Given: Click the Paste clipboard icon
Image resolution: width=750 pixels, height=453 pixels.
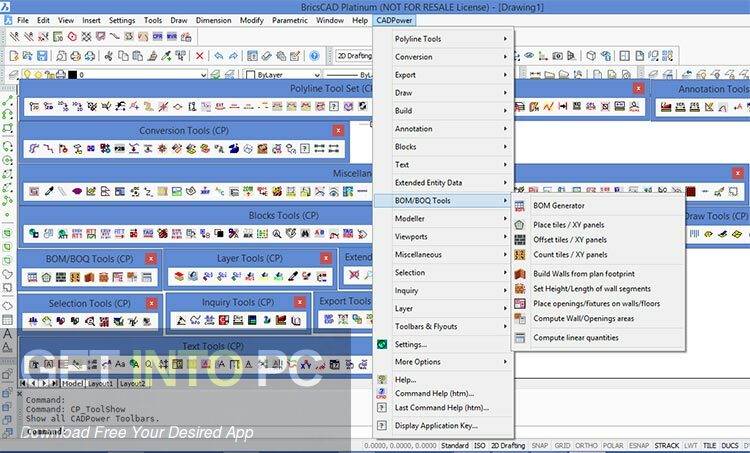Looking at the screenshot, I should (137, 56).
